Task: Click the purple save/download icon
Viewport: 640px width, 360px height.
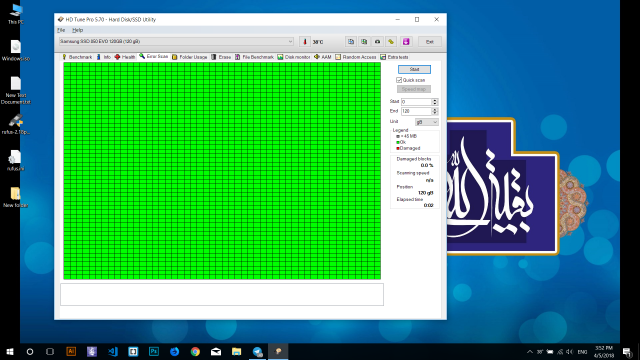Action: click(406, 42)
